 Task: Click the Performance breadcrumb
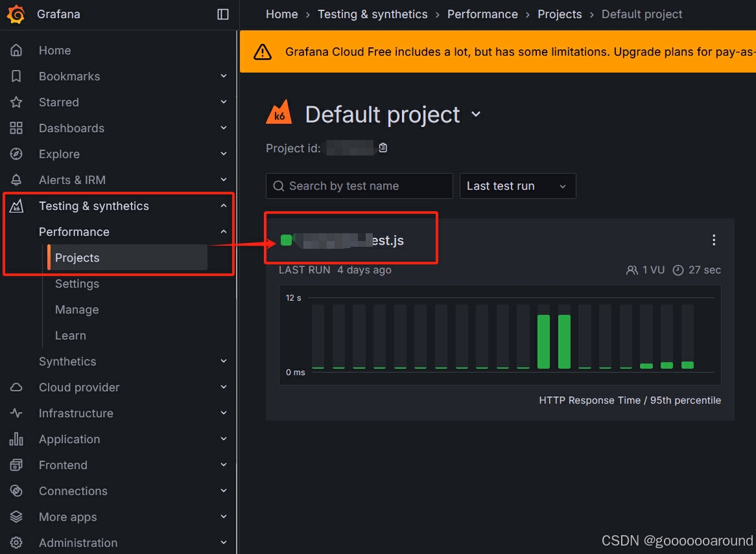click(482, 14)
